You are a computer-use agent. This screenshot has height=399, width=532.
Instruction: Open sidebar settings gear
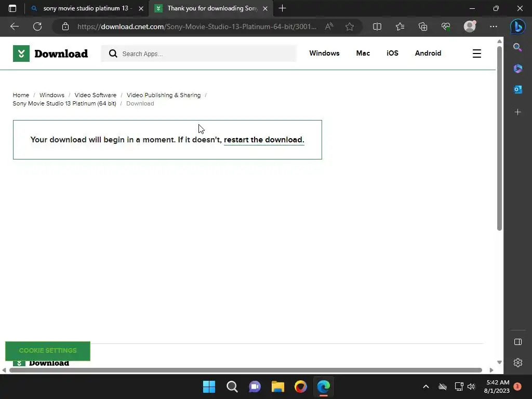point(518,363)
